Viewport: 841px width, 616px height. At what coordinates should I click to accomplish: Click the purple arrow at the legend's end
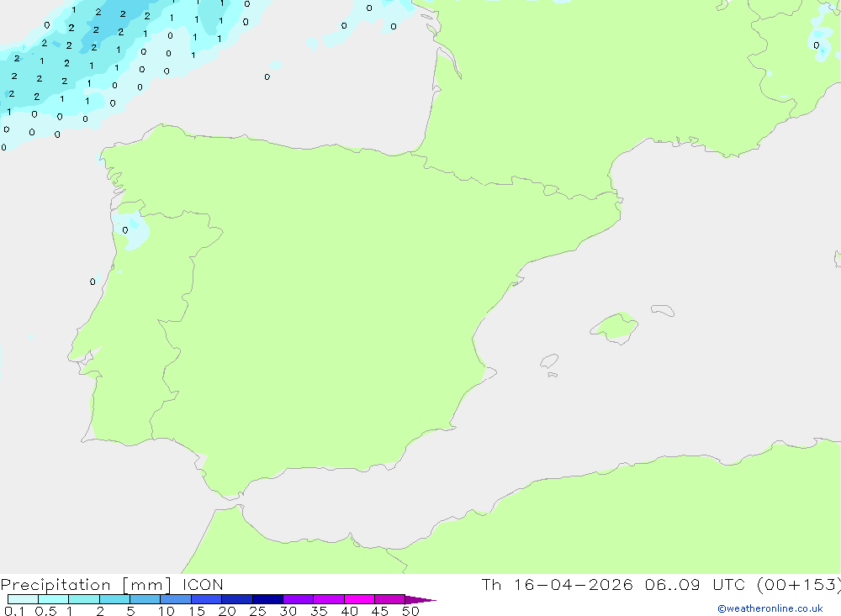tap(420, 599)
